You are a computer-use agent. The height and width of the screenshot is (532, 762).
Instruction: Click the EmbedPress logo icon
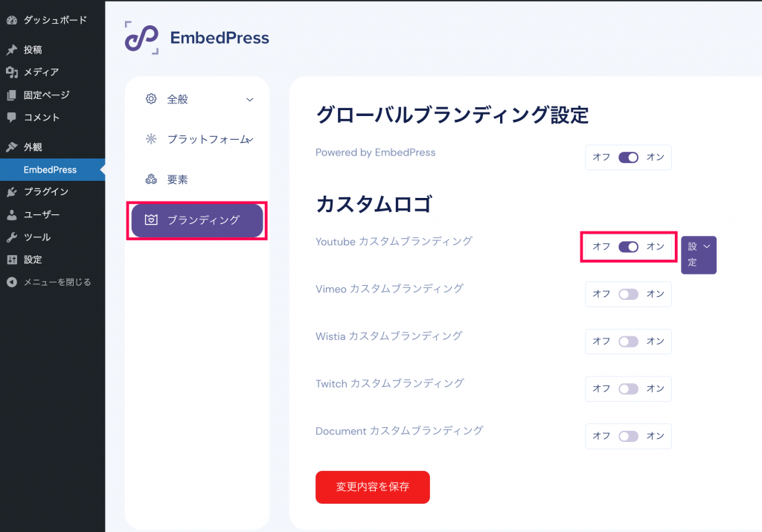(x=141, y=38)
